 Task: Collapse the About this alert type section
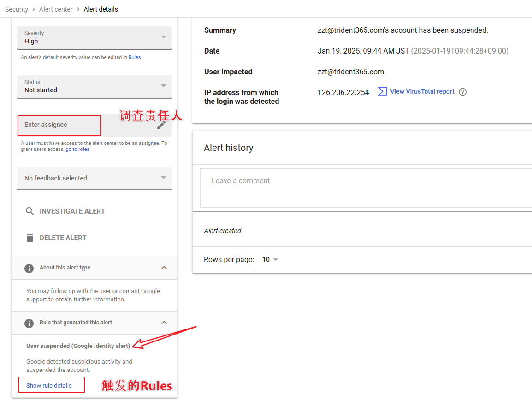tap(164, 268)
